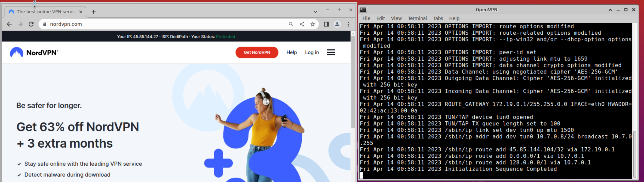Image resolution: width=644 pixels, height=182 pixels.
Task: Open the Chrome three-dot menu
Action: (348, 24)
